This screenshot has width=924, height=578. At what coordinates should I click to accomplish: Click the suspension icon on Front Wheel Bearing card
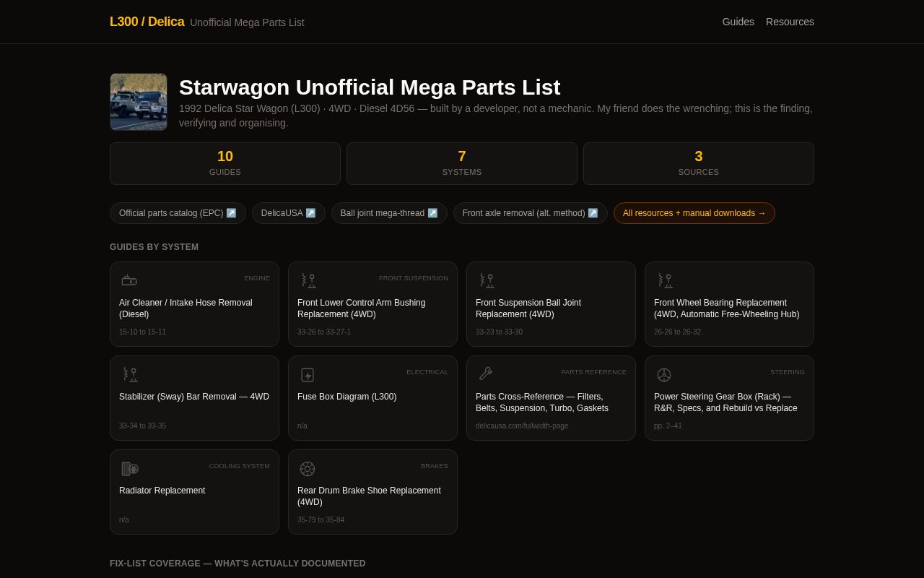tap(664, 280)
